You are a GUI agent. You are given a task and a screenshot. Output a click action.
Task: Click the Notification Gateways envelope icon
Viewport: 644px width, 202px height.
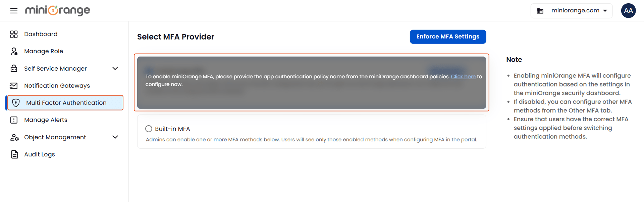click(x=14, y=85)
